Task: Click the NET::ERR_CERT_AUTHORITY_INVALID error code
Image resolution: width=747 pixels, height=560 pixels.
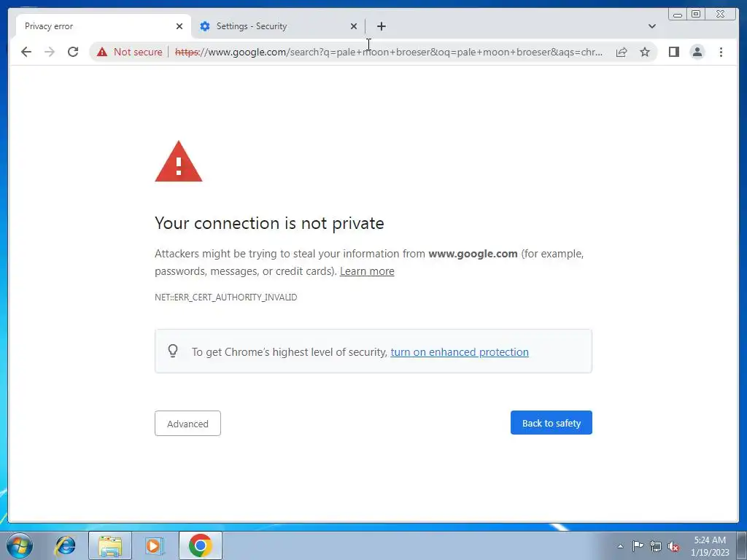Action: click(x=226, y=297)
